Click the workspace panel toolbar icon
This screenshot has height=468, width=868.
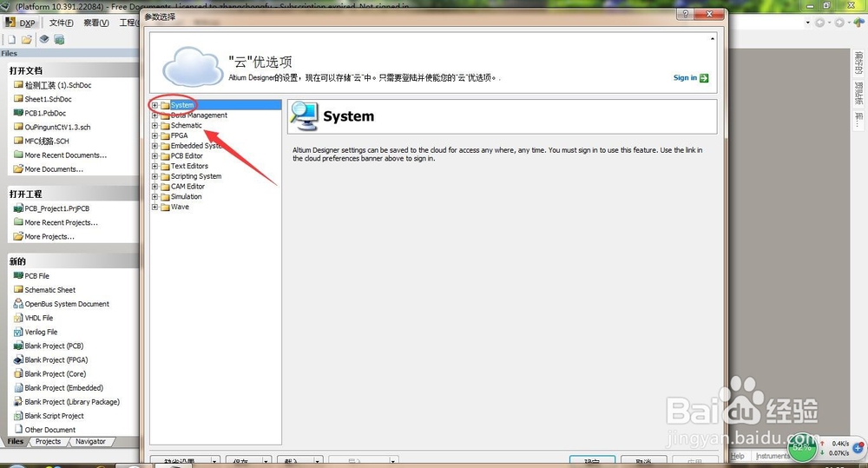pos(59,40)
